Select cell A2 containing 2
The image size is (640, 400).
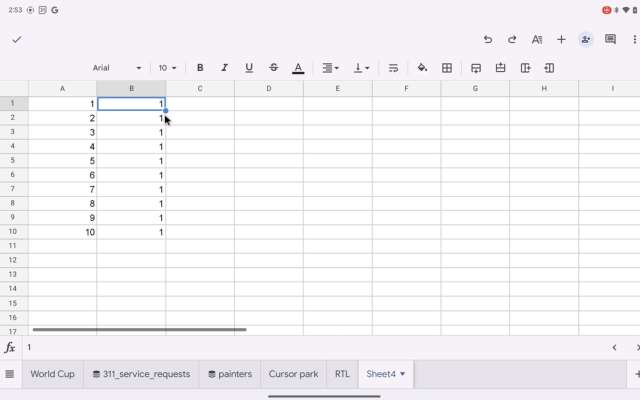[x=62, y=118]
